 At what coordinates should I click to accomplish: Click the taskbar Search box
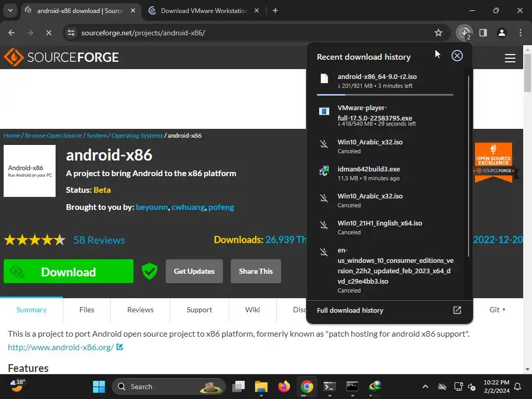(169, 387)
